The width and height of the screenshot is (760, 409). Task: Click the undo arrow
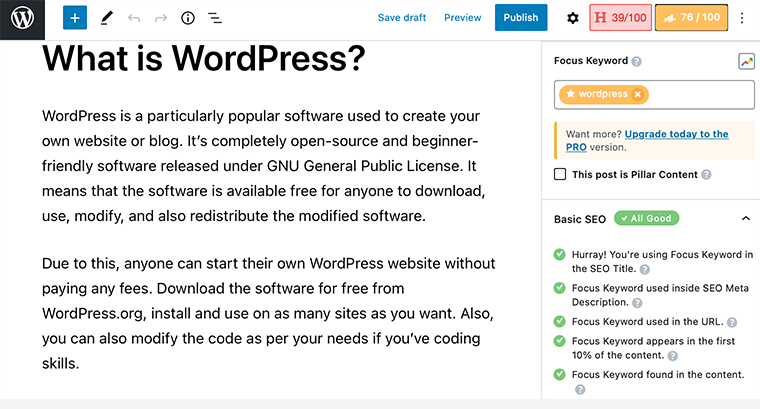click(134, 18)
